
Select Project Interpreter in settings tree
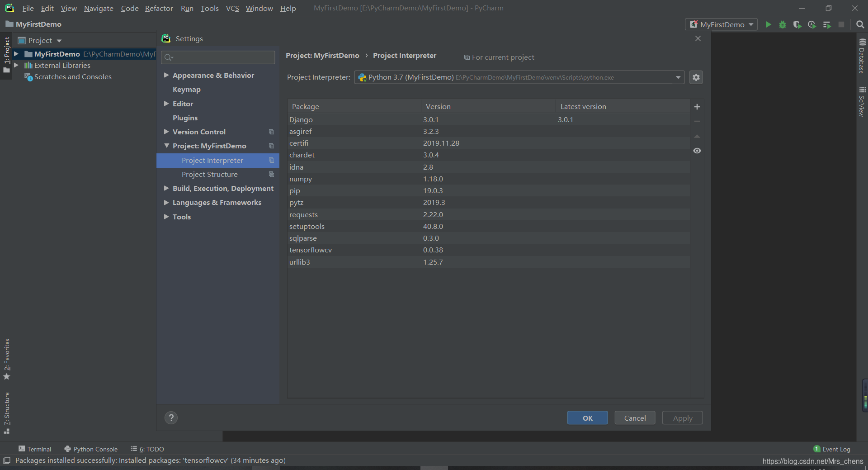218,161
